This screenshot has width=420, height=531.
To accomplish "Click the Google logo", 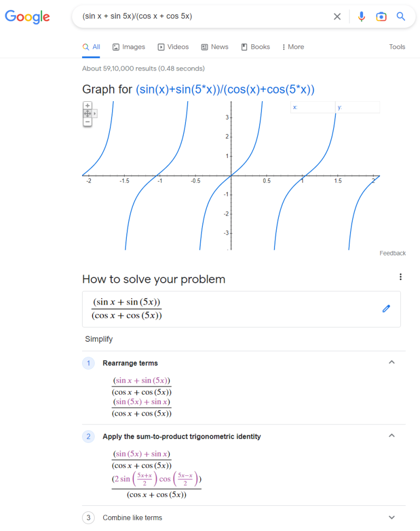I will coord(27,16).
